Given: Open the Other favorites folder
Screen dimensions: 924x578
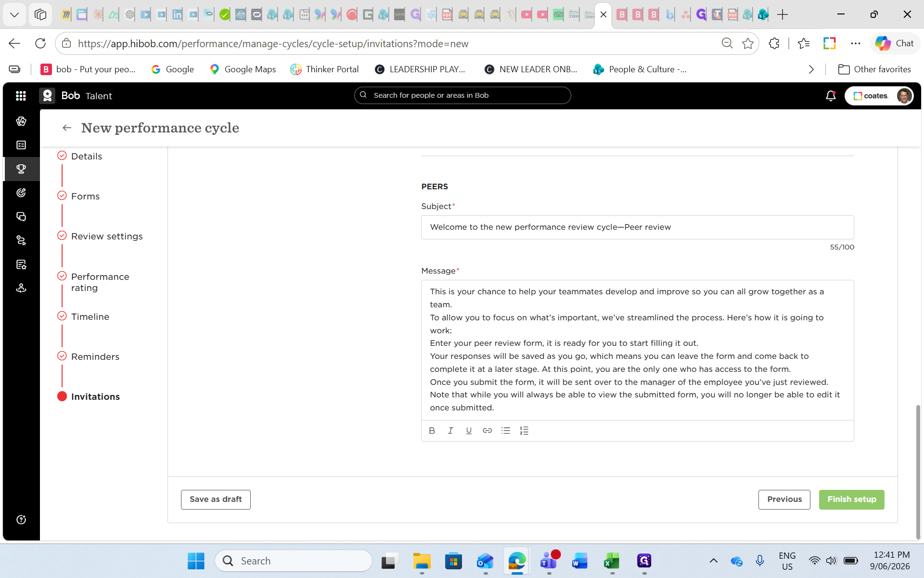Looking at the screenshot, I should pyautogui.click(x=874, y=69).
